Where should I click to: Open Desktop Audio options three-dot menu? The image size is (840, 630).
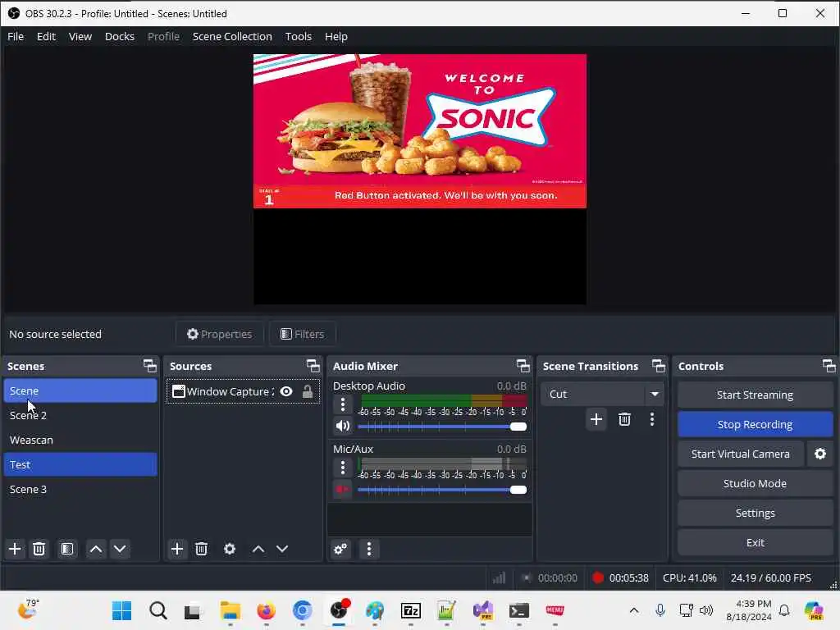(x=343, y=404)
